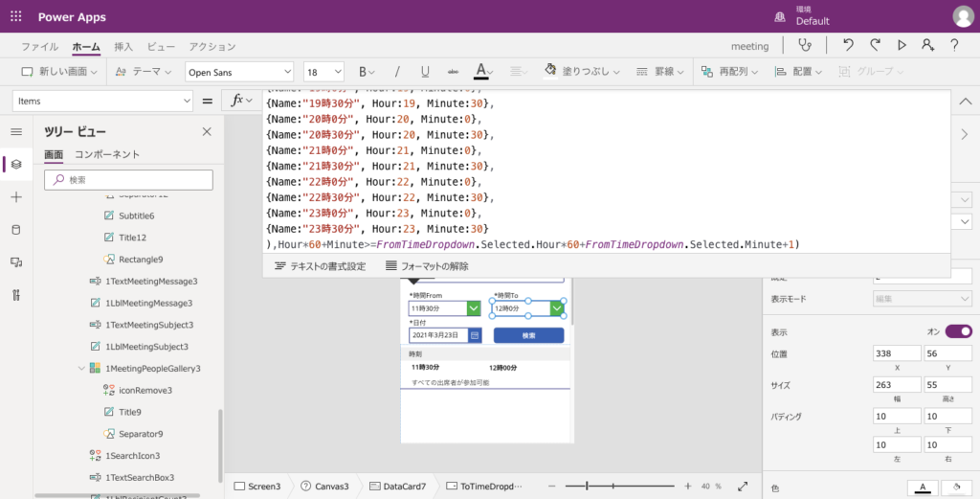Click the fit-to-window expand icon
Image resolution: width=980 pixels, height=499 pixels.
coord(743,486)
